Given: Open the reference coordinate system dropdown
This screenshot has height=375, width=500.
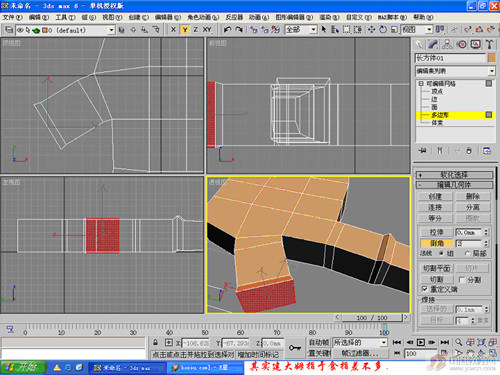Looking at the screenshot, I should (x=429, y=30).
